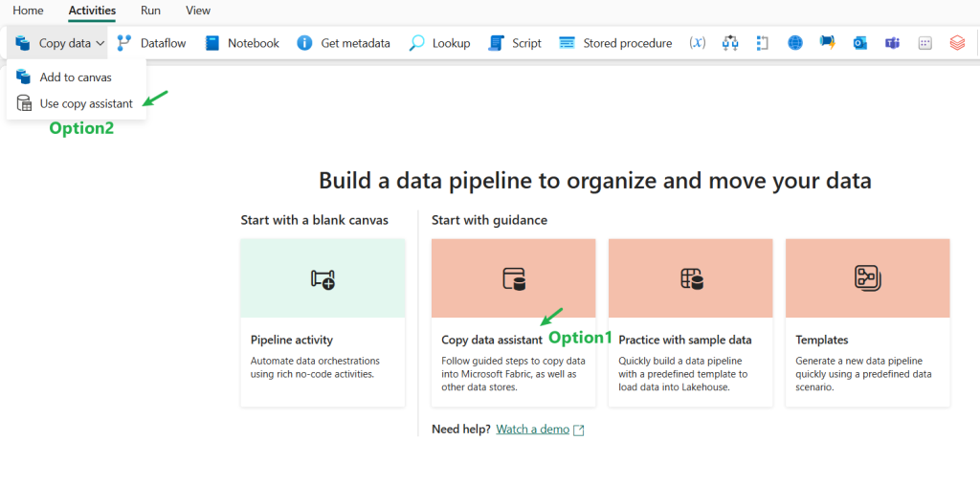This screenshot has height=485, width=980.
Task: Click the 'Follow guided steps to copy data' description
Action: (513, 374)
